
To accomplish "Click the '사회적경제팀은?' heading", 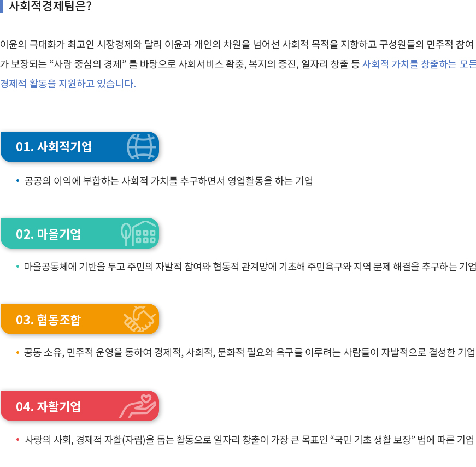I will (50, 6).
